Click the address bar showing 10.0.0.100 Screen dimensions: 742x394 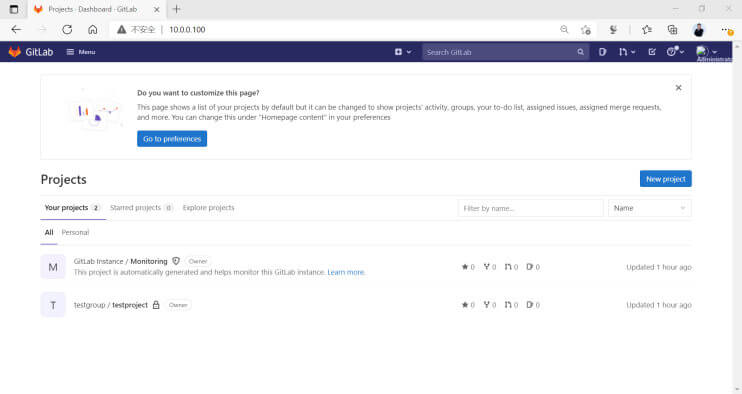(x=187, y=29)
